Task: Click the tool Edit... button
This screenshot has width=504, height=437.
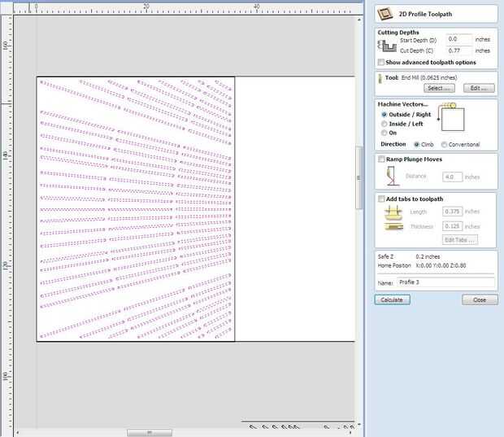Action: point(479,88)
